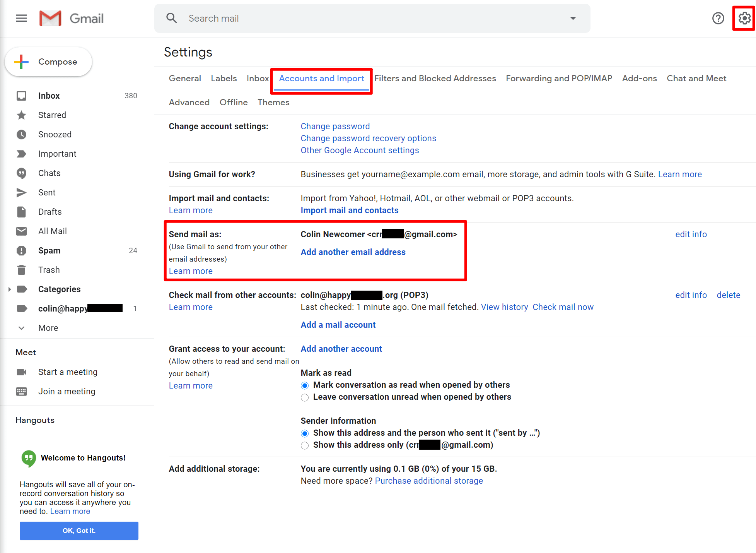The width and height of the screenshot is (756, 553).
Task: Click the Spam label in sidebar
Action: click(x=48, y=250)
